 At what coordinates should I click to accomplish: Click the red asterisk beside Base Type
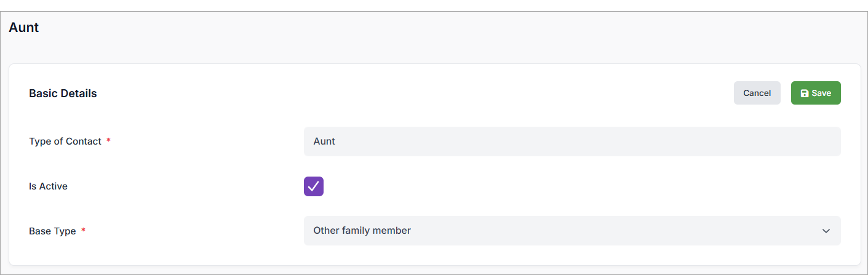point(84,231)
